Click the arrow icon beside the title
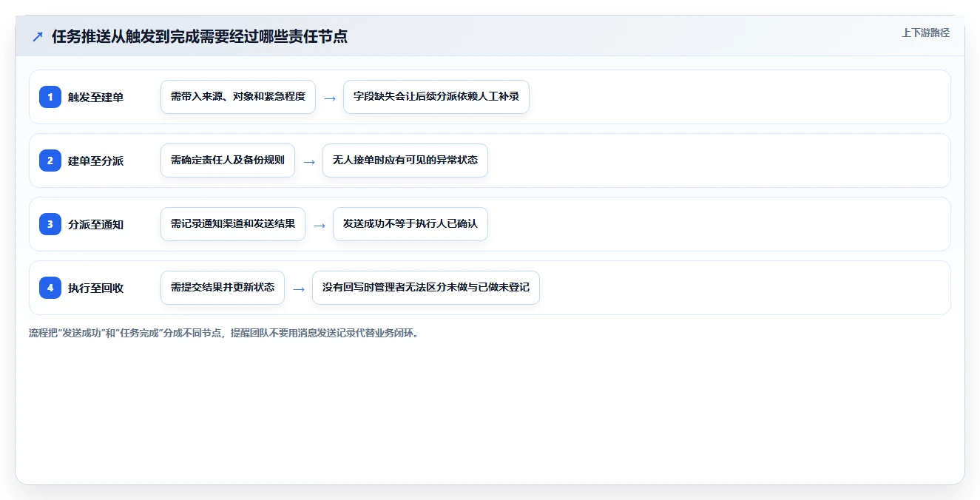 [x=38, y=37]
